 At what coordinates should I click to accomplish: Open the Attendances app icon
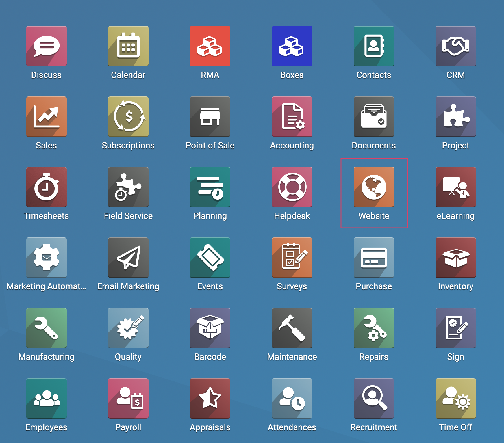click(292, 399)
